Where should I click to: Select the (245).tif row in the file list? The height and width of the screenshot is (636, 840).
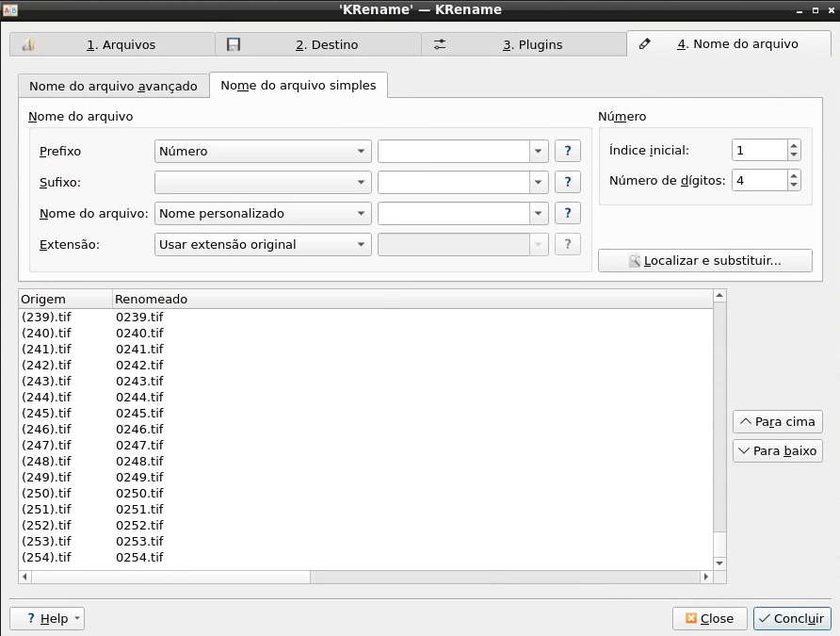pyautogui.click(x=46, y=413)
